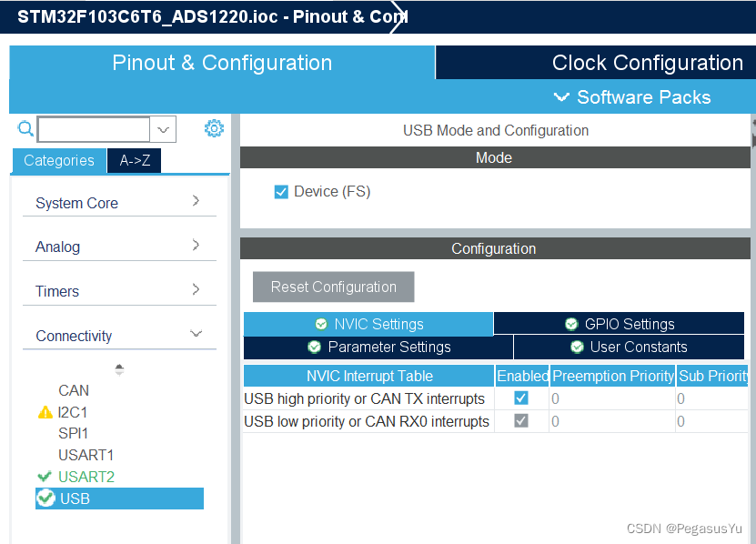Click the sort arrows icon above CAN
Image resolution: width=756 pixels, height=544 pixels.
point(119,370)
